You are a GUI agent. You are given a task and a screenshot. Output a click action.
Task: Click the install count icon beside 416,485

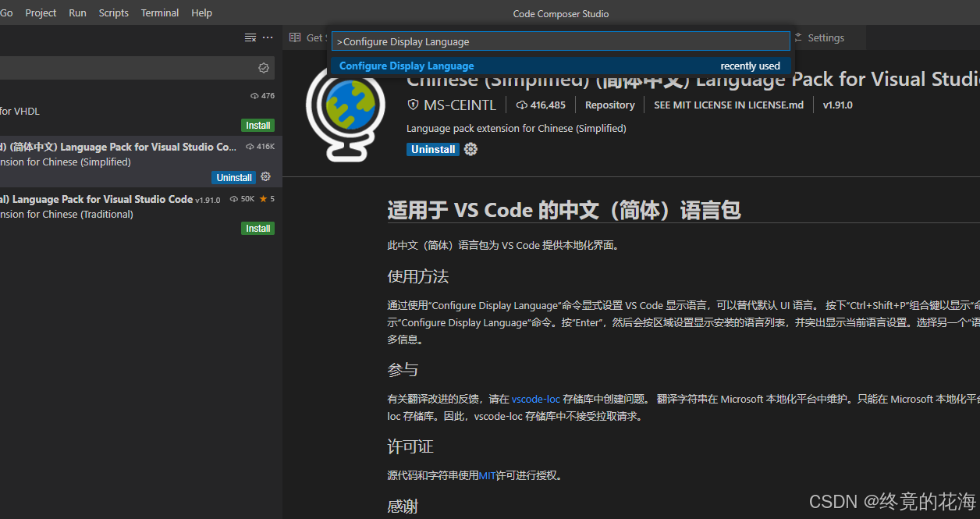(522, 105)
